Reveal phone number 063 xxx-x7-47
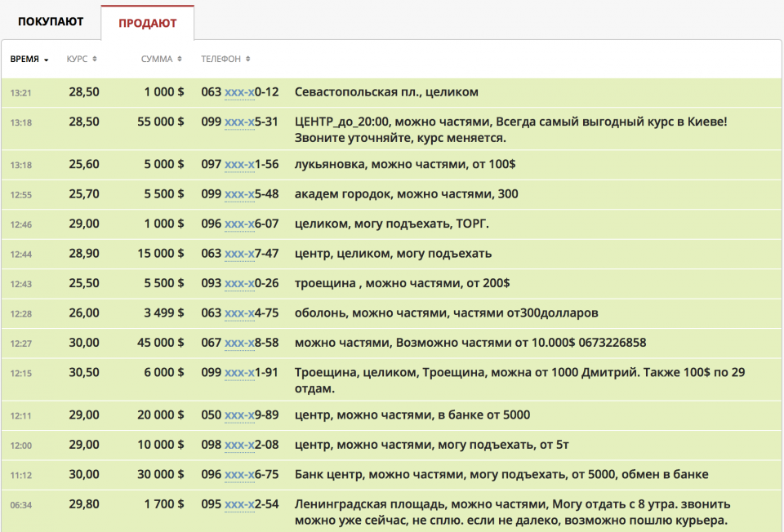This screenshot has width=784, height=532. point(239,255)
